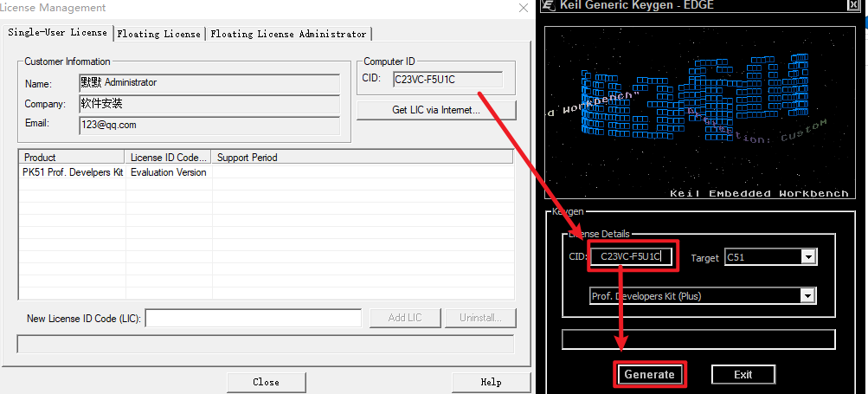
Task: Click the Keil Keygen title bar icon
Action: (548, 5)
